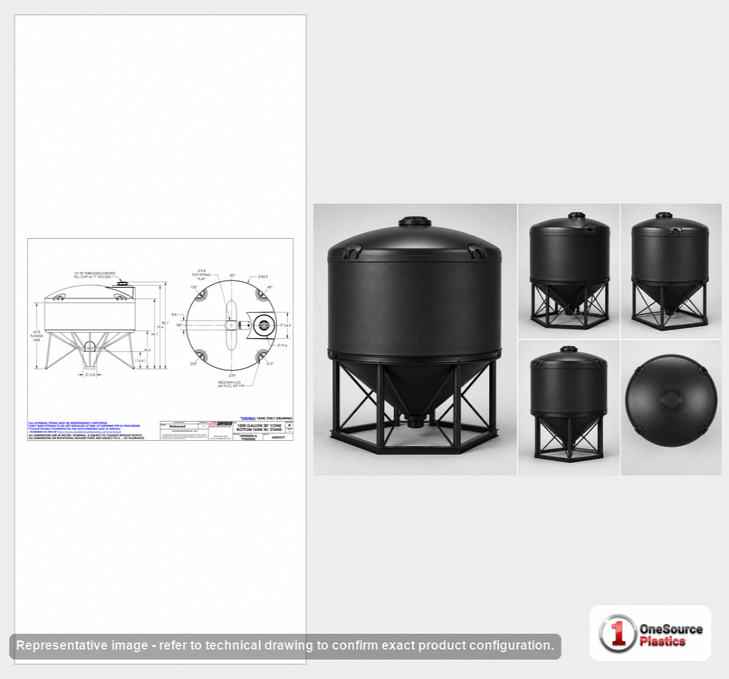Select top-right small tank on stand photo

671,271
